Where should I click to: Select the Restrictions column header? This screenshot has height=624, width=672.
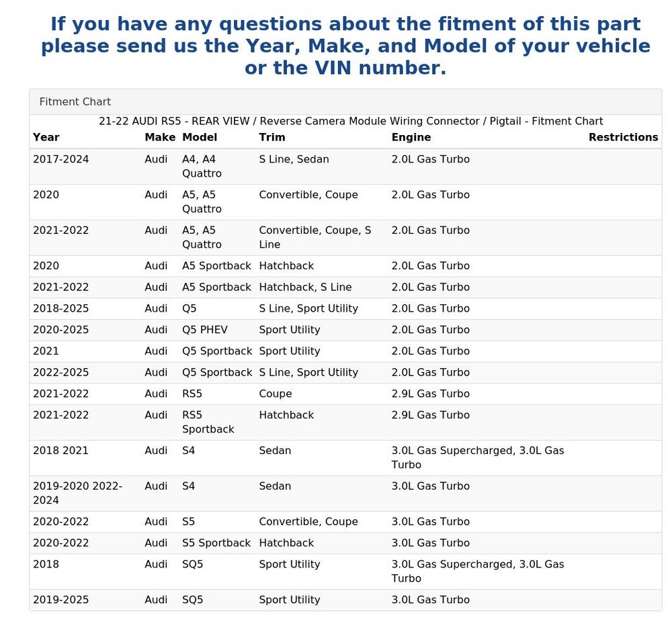coord(623,138)
